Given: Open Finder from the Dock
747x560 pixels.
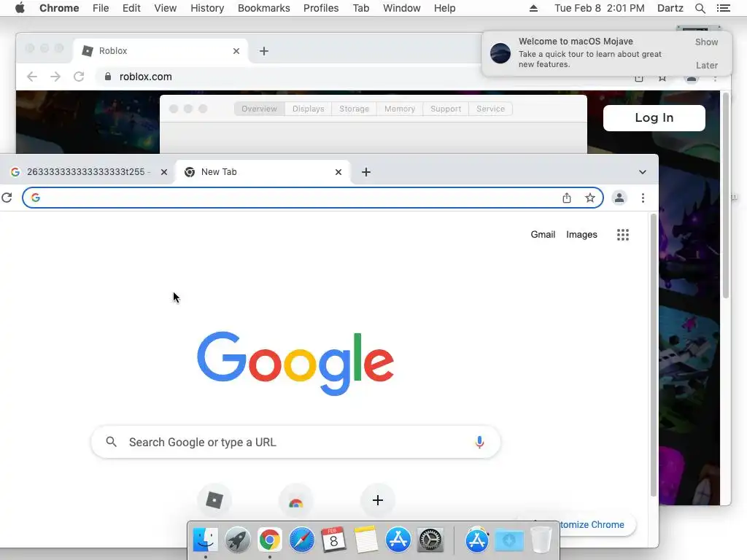Looking at the screenshot, I should coord(205,540).
